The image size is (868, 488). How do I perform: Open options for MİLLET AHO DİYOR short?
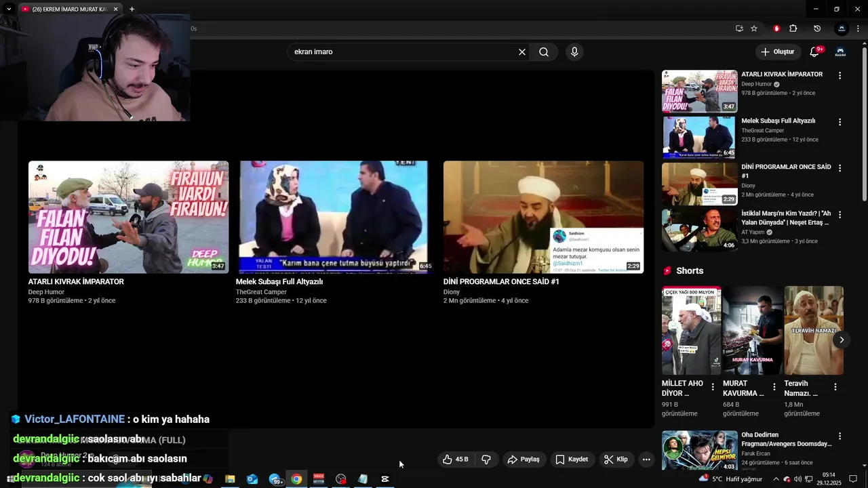click(712, 387)
